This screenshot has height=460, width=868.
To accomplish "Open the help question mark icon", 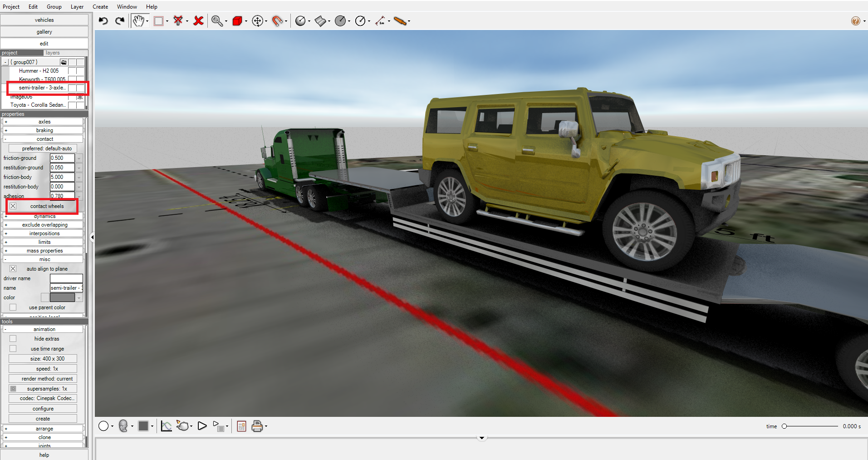I will (855, 21).
